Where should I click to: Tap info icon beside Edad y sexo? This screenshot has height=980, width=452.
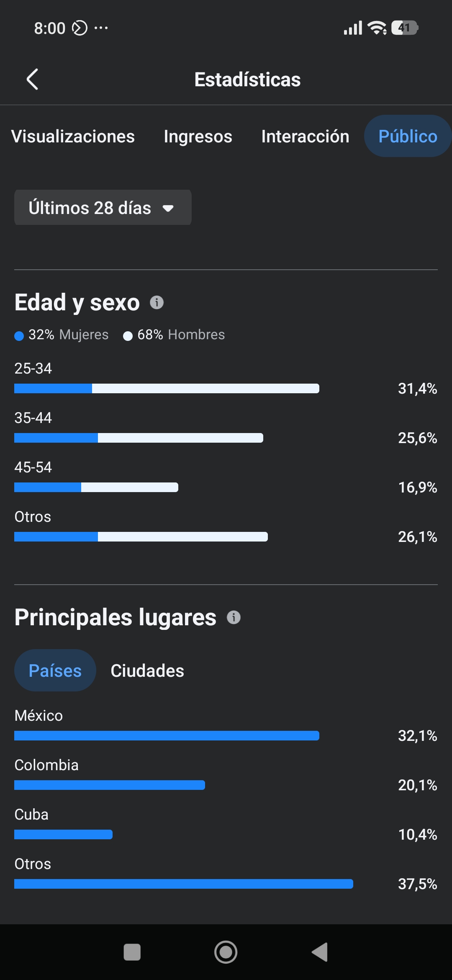pyautogui.click(x=157, y=302)
